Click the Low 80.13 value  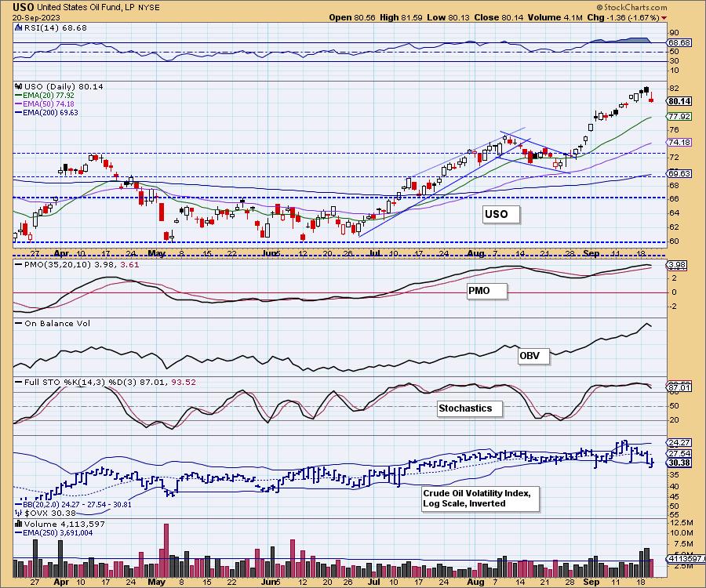pos(448,17)
